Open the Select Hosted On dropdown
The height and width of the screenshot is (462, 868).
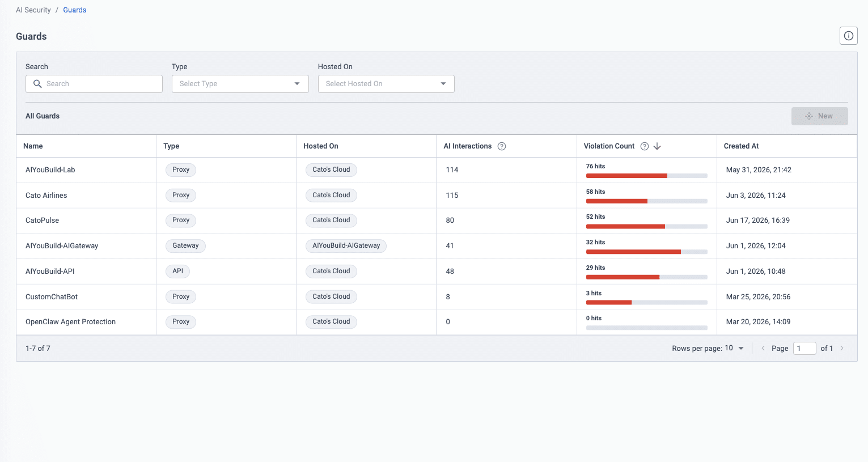386,84
